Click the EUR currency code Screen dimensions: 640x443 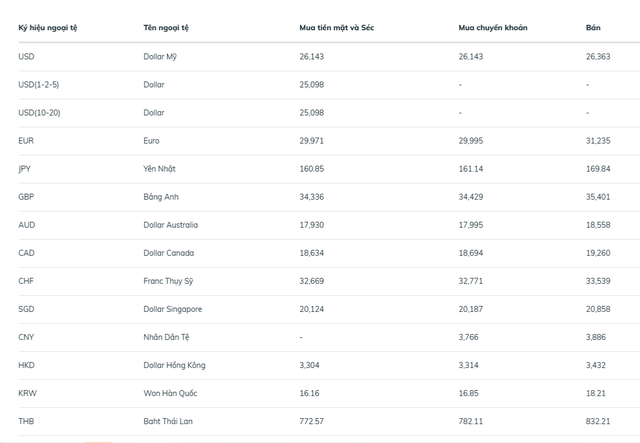point(26,141)
